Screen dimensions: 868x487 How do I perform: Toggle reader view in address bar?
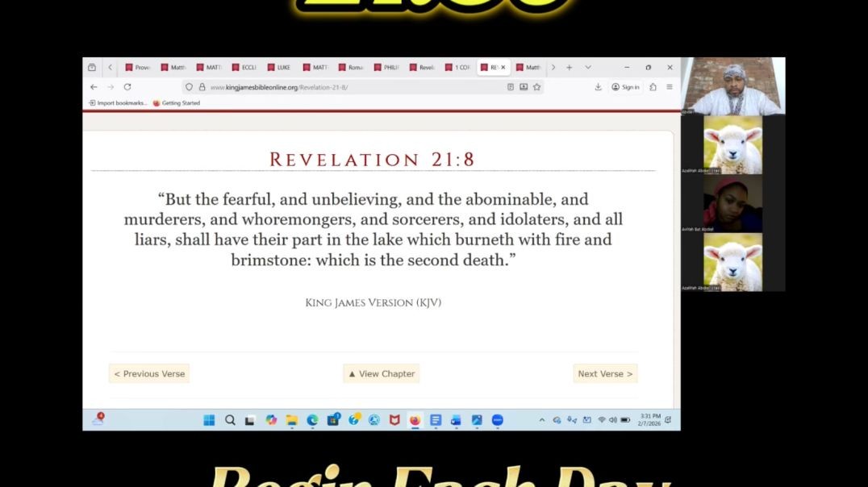click(x=511, y=87)
